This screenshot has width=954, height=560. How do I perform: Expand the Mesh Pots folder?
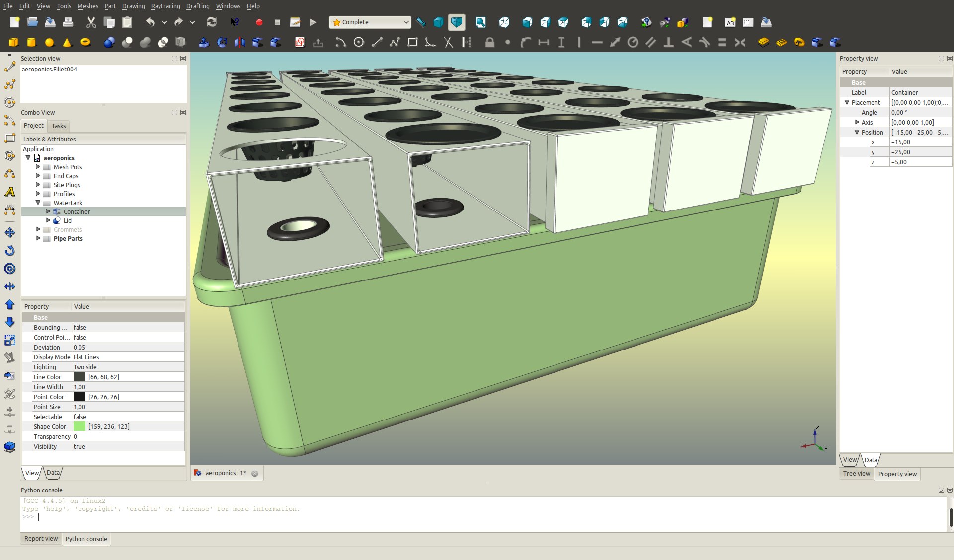(38, 167)
